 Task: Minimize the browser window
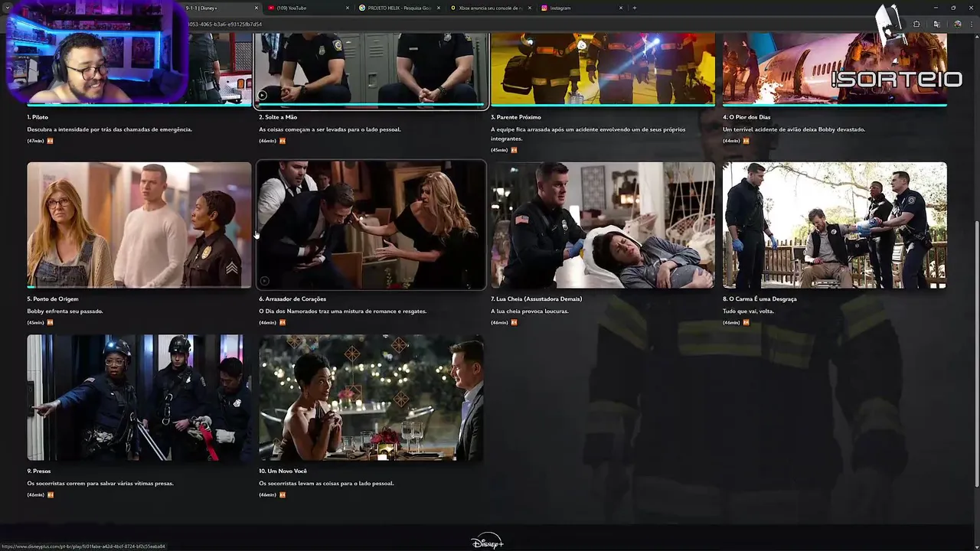click(x=936, y=8)
